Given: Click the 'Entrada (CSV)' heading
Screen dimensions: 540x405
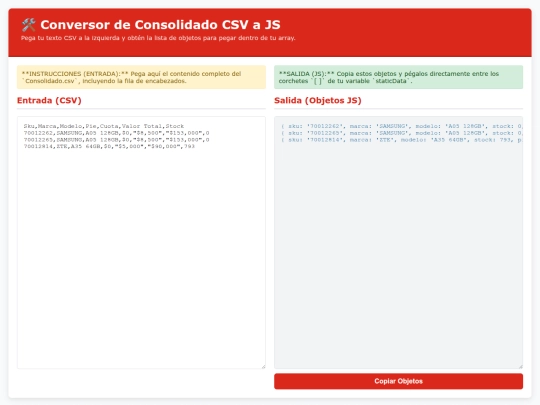Looking at the screenshot, I should click(x=49, y=101).
